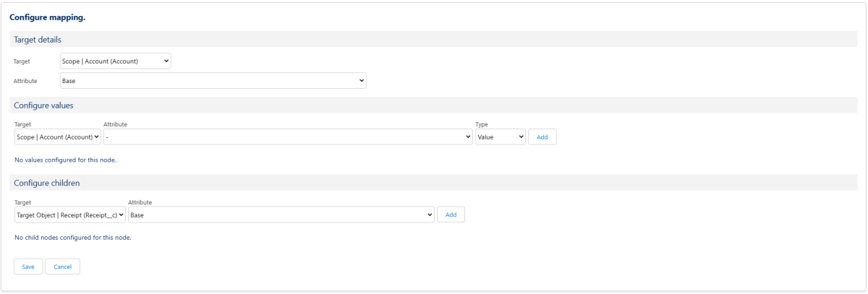Click the Target label in Target details
Viewport: 868px width, 294px height.
pos(22,61)
